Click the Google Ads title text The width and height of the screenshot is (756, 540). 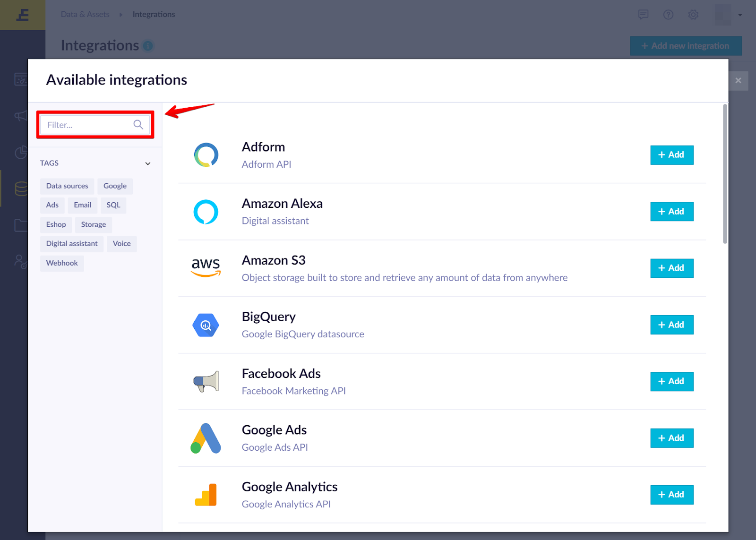(x=274, y=430)
